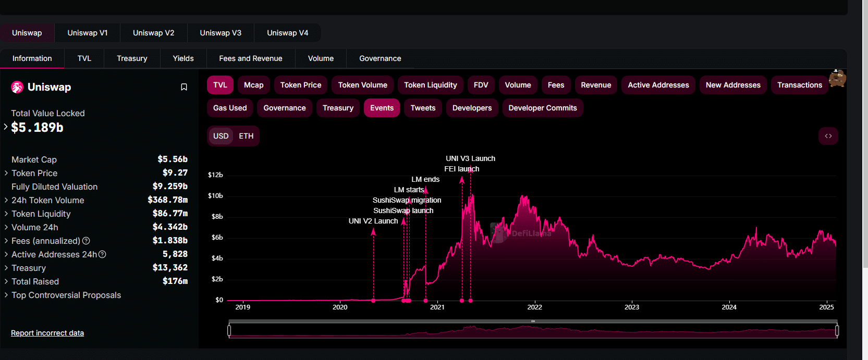Enable Fees on the chart

[556, 85]
